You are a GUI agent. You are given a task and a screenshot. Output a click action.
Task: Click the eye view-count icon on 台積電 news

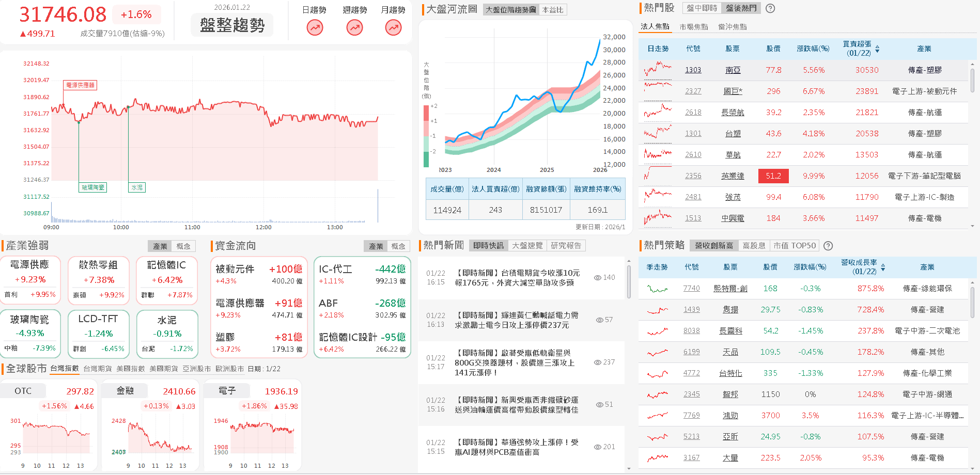(597, 277)
